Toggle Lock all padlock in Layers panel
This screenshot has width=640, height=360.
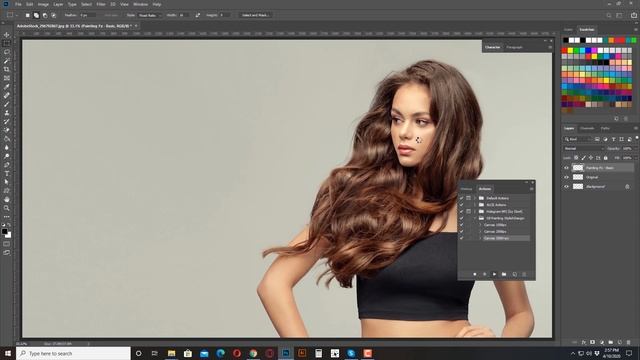606,158
